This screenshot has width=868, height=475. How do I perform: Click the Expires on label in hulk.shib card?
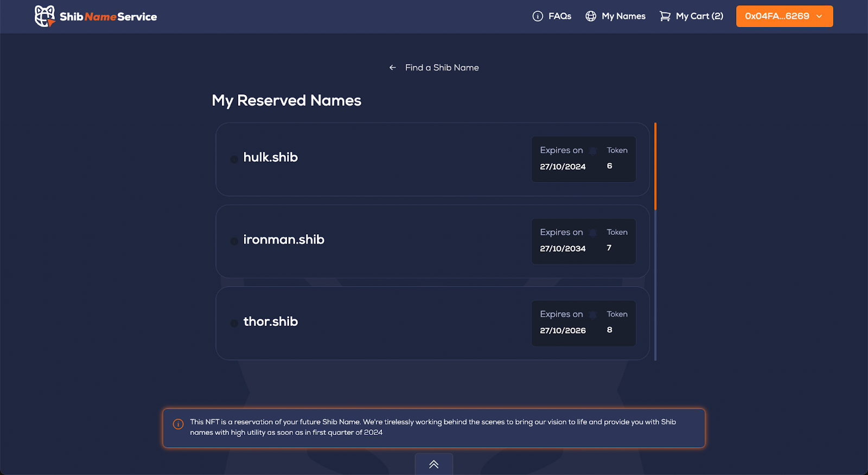click(x=561, y=150)
